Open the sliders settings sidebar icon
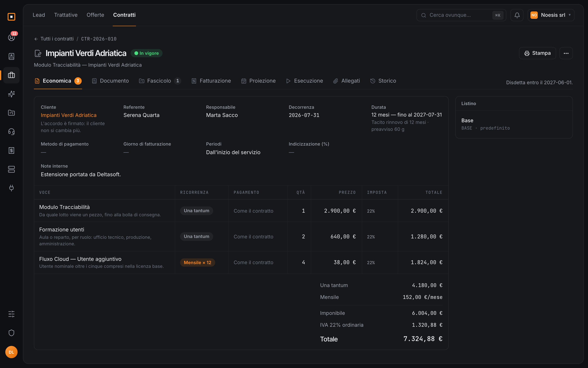Image resolution: width=588 pixels, height=368 pixels. click(x=11, y=314)
